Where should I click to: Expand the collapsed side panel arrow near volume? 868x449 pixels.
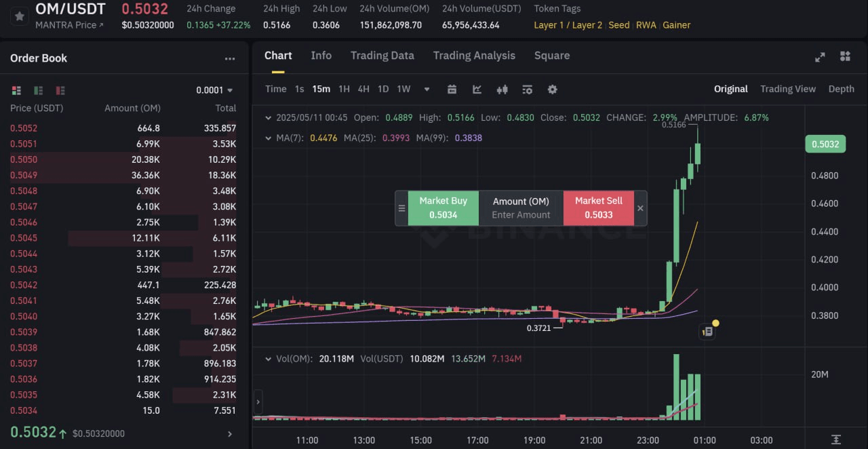pyautogui.click(x=258, y=402)
